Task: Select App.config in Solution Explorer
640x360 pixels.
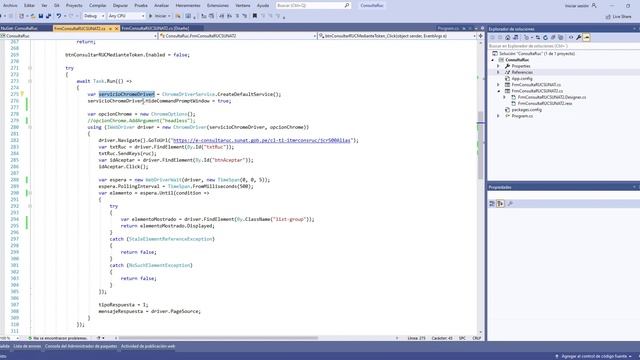Action: point(522,78)
